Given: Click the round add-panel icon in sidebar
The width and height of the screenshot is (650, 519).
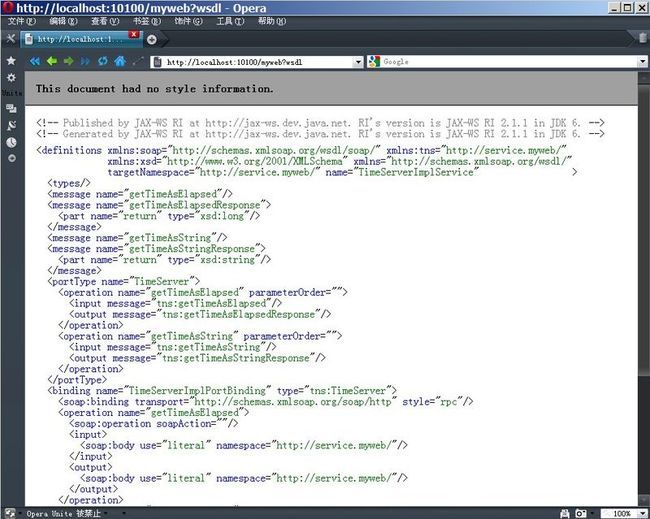Looking at the screenshot, I should tap(12, 158).
